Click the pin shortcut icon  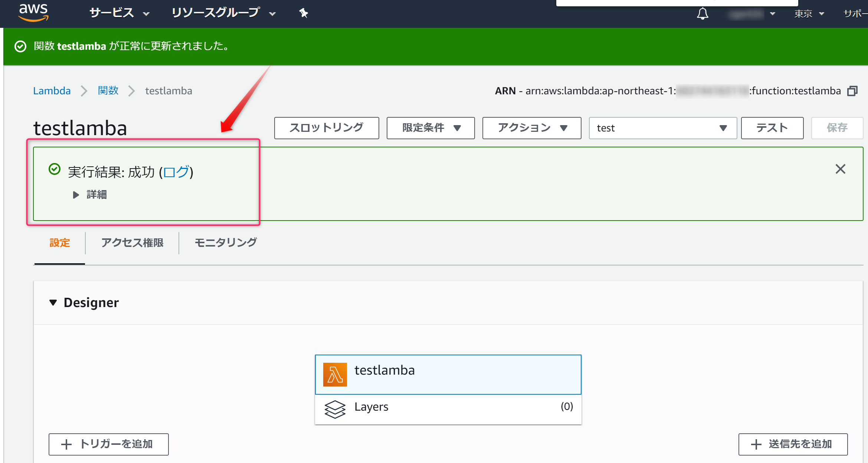[304, 13]
